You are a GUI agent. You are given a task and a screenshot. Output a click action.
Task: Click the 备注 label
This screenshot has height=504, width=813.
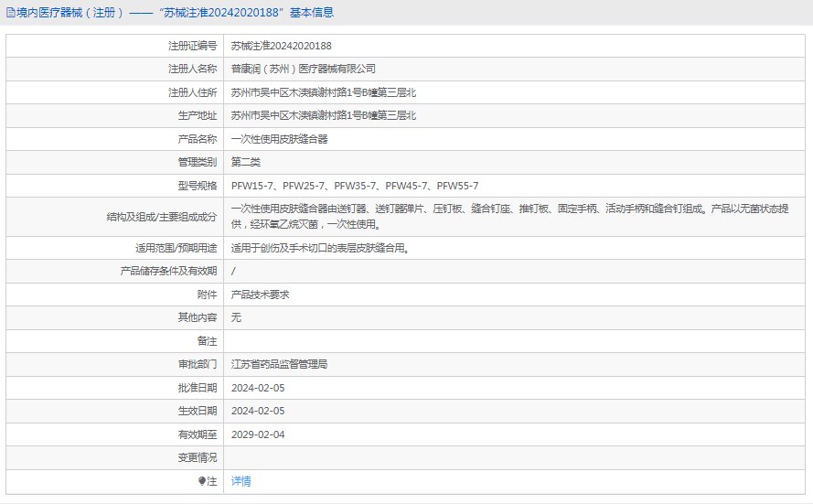tap(207, 341)
